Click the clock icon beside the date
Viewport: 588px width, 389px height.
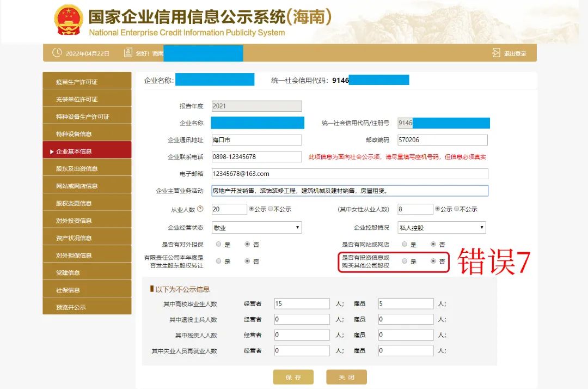pyautogui.click(x=57, y=53)
